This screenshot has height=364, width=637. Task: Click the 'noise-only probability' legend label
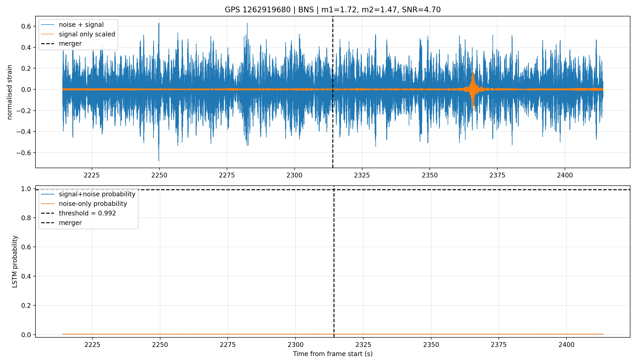click(93, 204)
